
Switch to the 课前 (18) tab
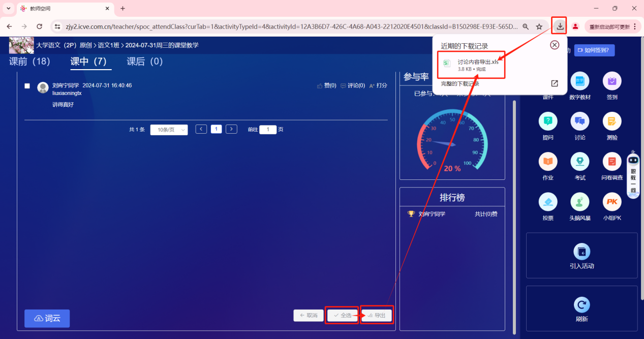click(x=29, y=61)
